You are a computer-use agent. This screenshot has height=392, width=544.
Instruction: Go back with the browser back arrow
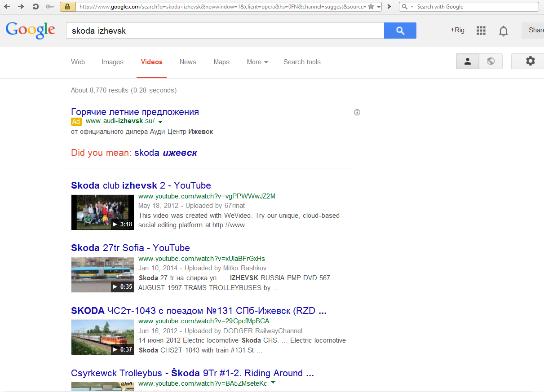pyautogui.click(x=7, y=7)
